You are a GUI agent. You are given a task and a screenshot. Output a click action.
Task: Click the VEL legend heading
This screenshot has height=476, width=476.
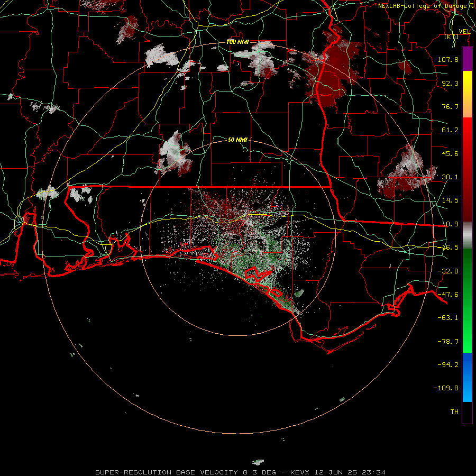464,32
